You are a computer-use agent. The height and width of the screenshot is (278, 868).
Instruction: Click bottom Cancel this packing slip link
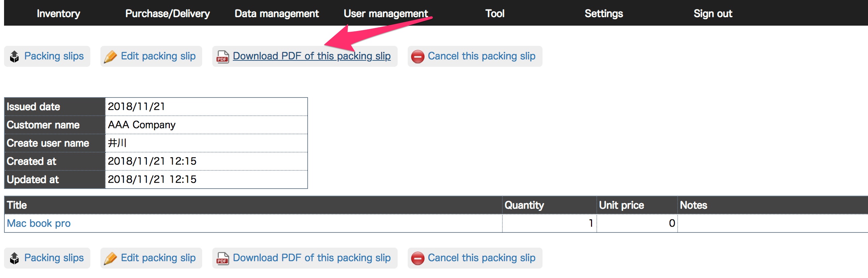click(482, 258)
